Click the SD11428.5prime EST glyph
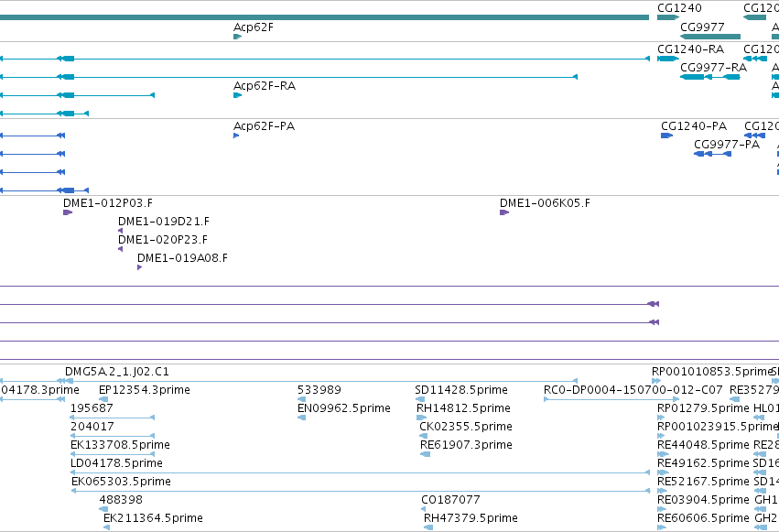779x532 pixels. tap(420, 399)
